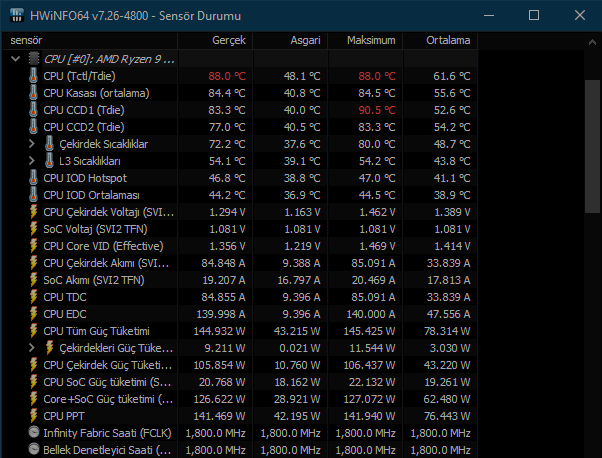Click the CPU IOD Hotspot label
Viewport: 602px width, 458px height.
[85, 178]
